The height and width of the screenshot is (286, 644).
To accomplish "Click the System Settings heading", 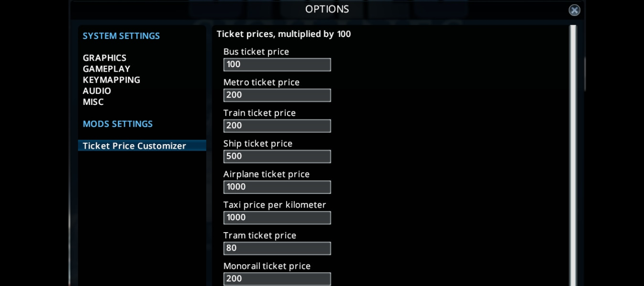I will coord(121,36).
